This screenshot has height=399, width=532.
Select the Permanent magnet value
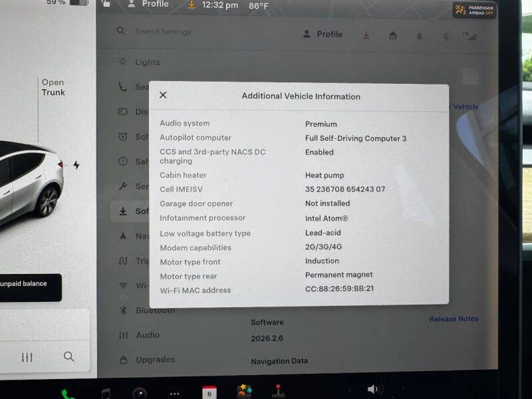[x=339, y=275]
